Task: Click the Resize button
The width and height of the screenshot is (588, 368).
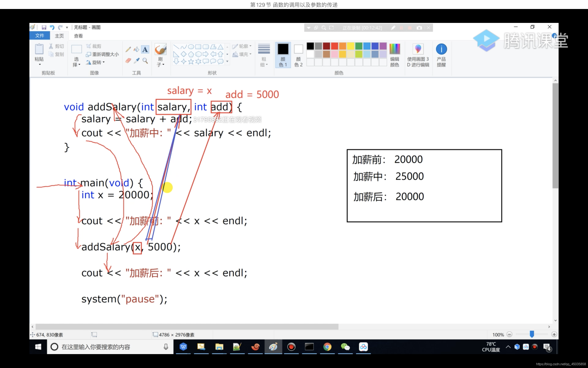Action: point(102,54)
